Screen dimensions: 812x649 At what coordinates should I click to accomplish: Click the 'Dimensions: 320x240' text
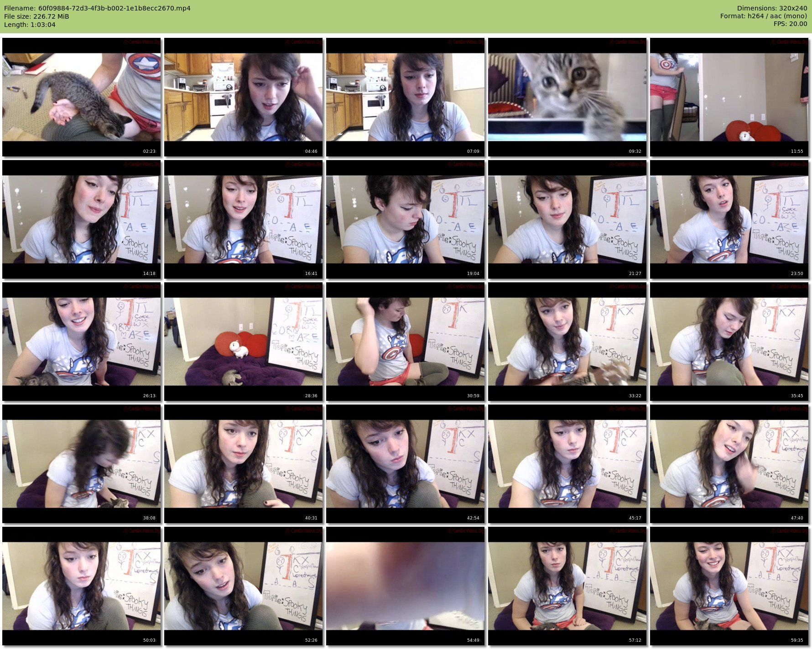pyautogui.click(x=772, y=8)
